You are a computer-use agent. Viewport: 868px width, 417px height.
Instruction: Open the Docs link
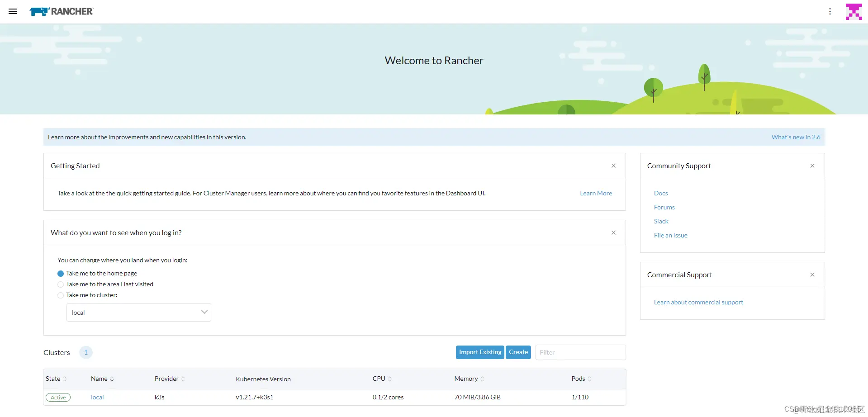point(661,193)
